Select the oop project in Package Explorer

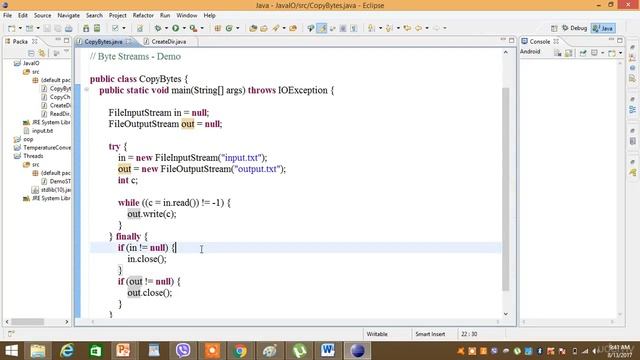(x=28, y=139)
